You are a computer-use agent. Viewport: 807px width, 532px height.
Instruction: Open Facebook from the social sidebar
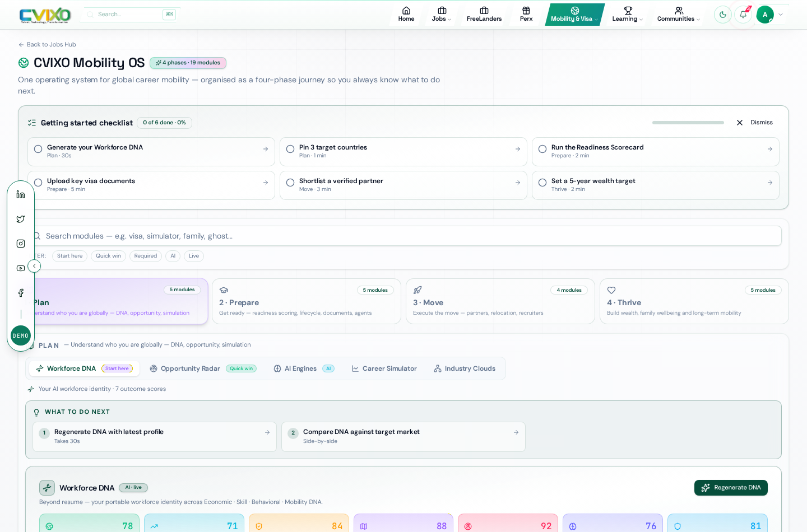click(x=21, y=293)
